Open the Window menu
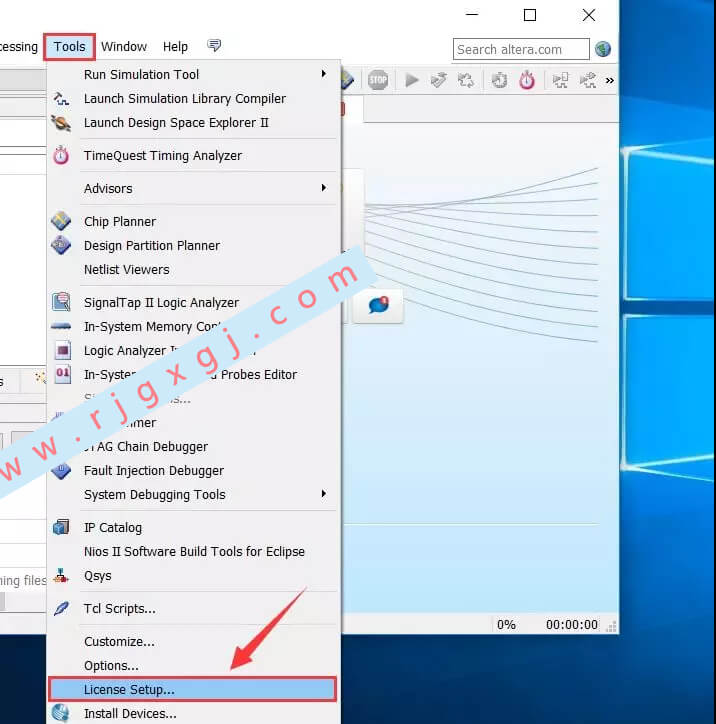This screenshot has height=724, width=716. (124, 47)
